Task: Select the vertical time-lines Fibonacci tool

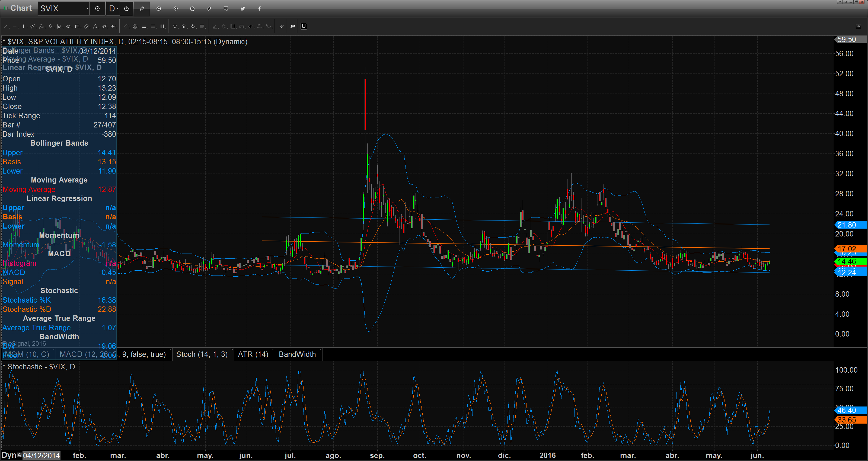Action: coord(162,26)
